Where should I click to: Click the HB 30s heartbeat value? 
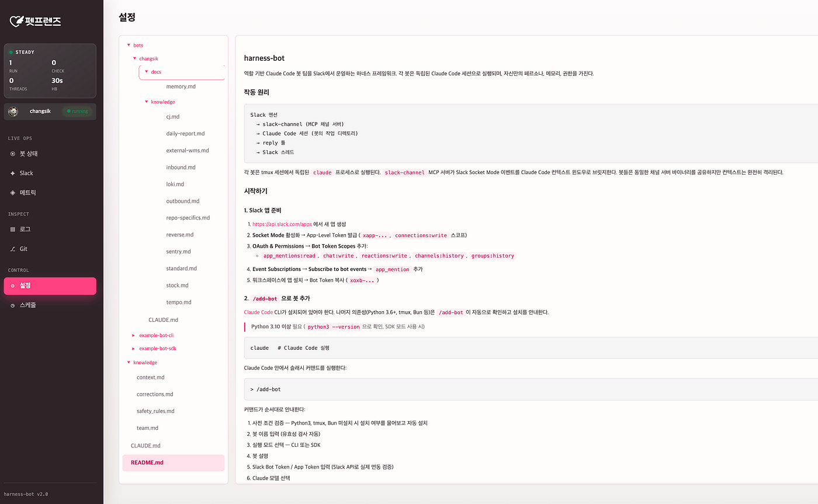click(x=57, y=81)
